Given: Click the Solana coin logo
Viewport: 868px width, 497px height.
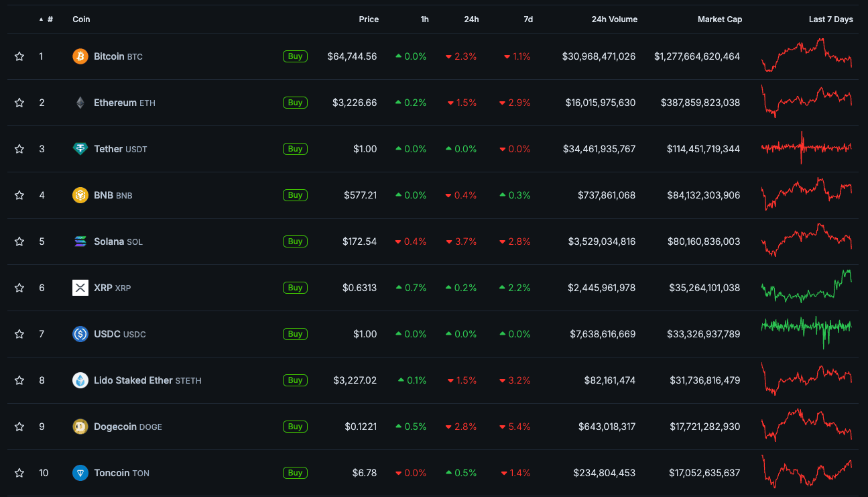Looking at the screenshot, I should (x=80, y=241).
